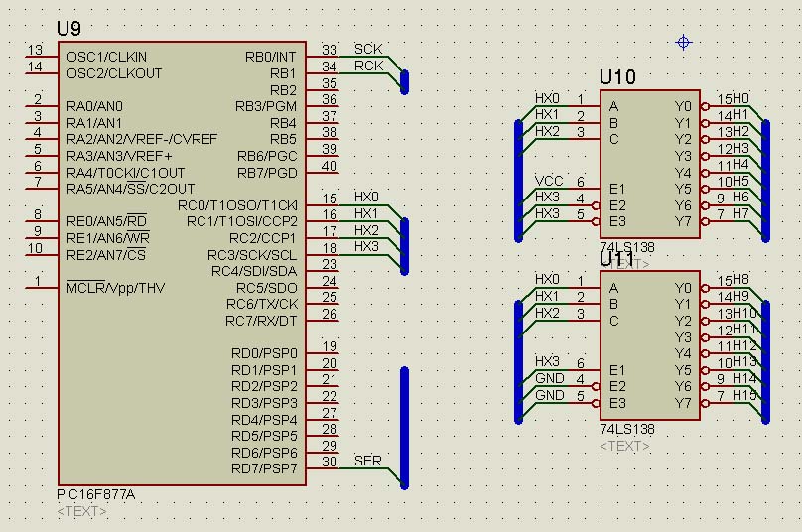Click the GND label on U11 pin 4

pos(549,378)
